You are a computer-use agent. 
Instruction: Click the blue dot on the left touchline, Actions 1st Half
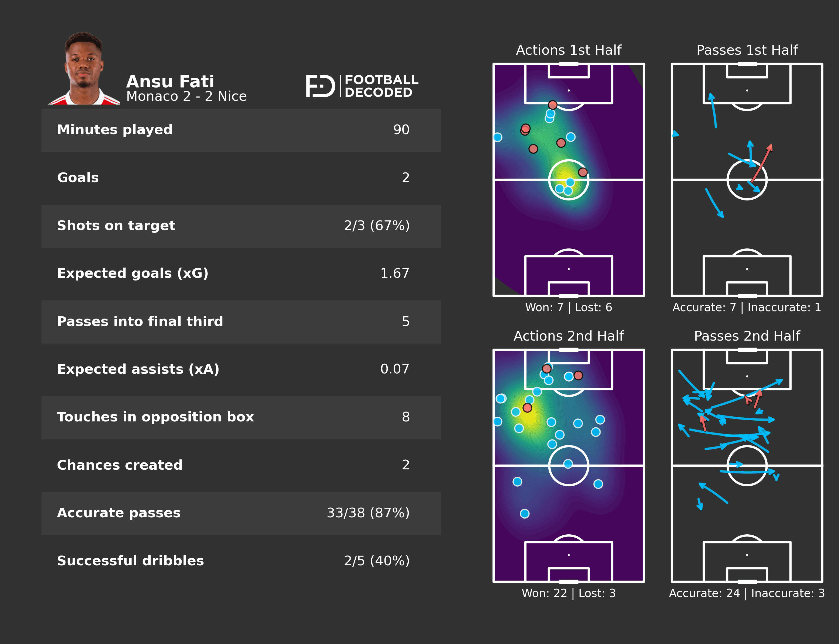(497, 137)
